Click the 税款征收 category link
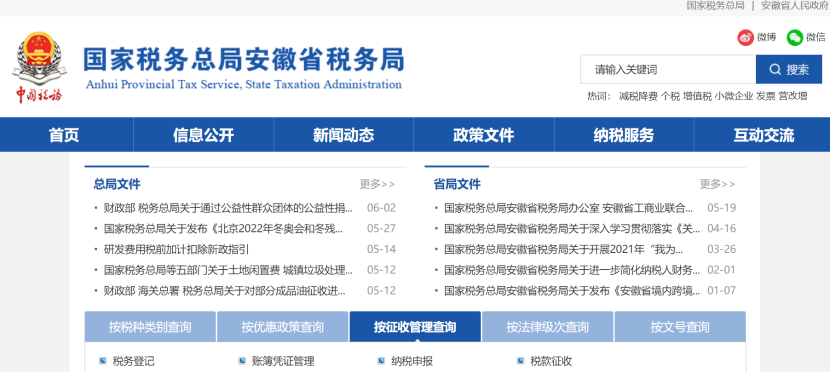830x373 pixels. (x=551, y=361)
